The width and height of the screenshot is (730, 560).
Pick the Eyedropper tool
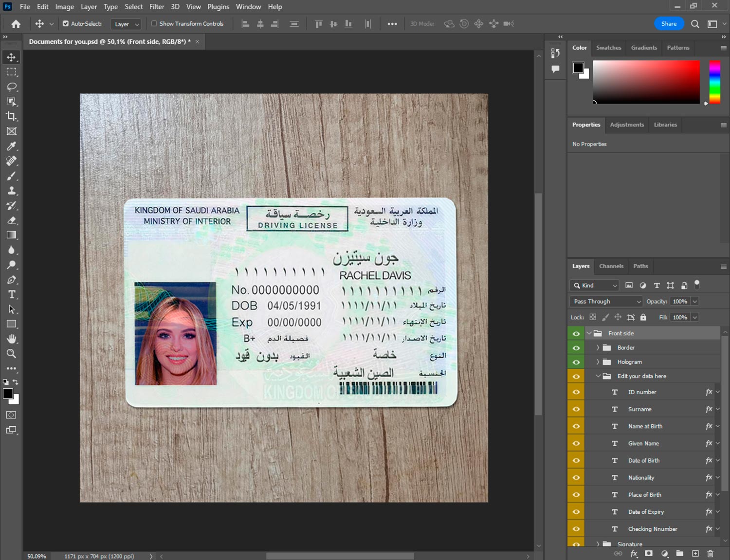12,146
